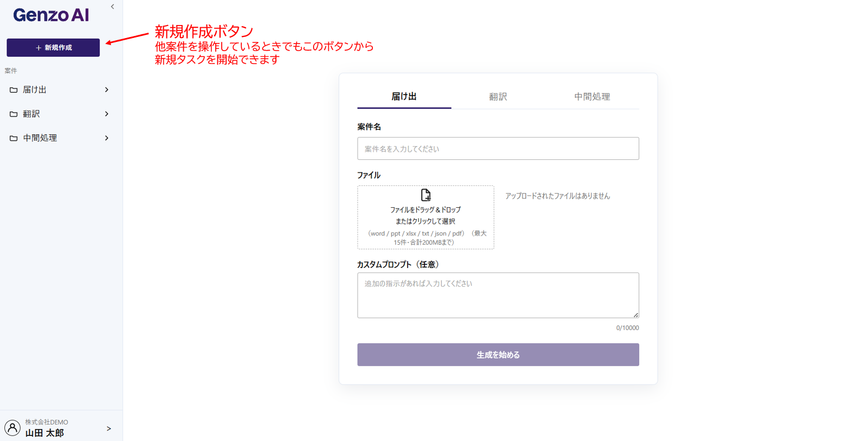868x441 pixels.
Task: Focus the カスタムプロンプト text area
Action: pyautogui.click(x=498, y=295)
